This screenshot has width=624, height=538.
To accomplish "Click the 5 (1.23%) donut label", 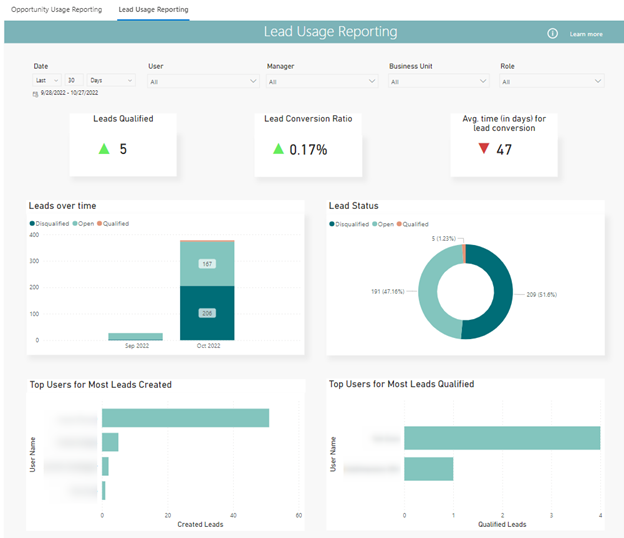I will [444, 238].
